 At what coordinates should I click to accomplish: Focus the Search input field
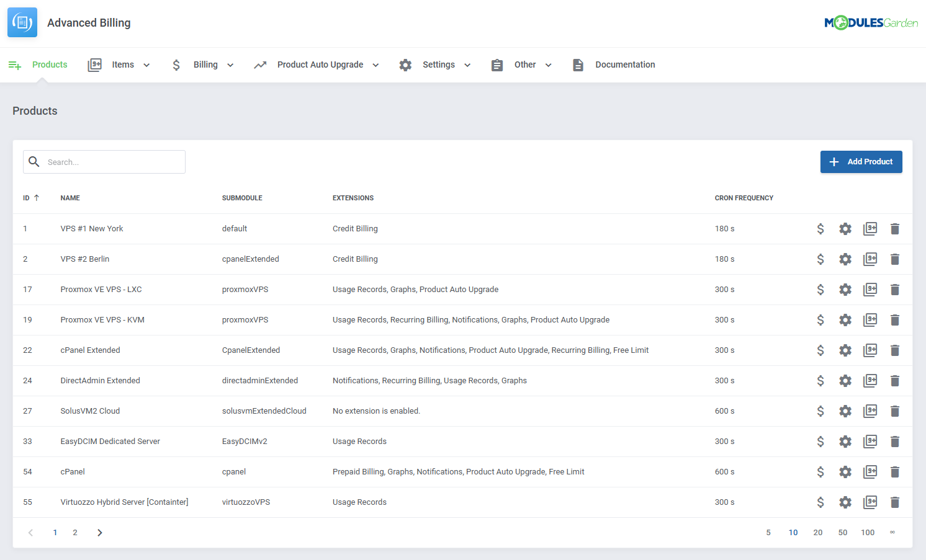[104, 162]
